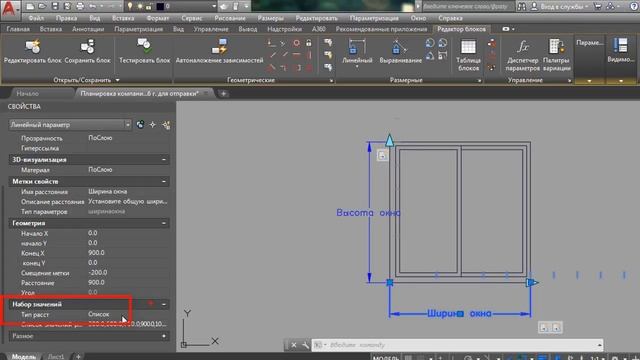Screen dimensions: 640x360
Task: Open the layer dropdown list
Action: (214, 6)
